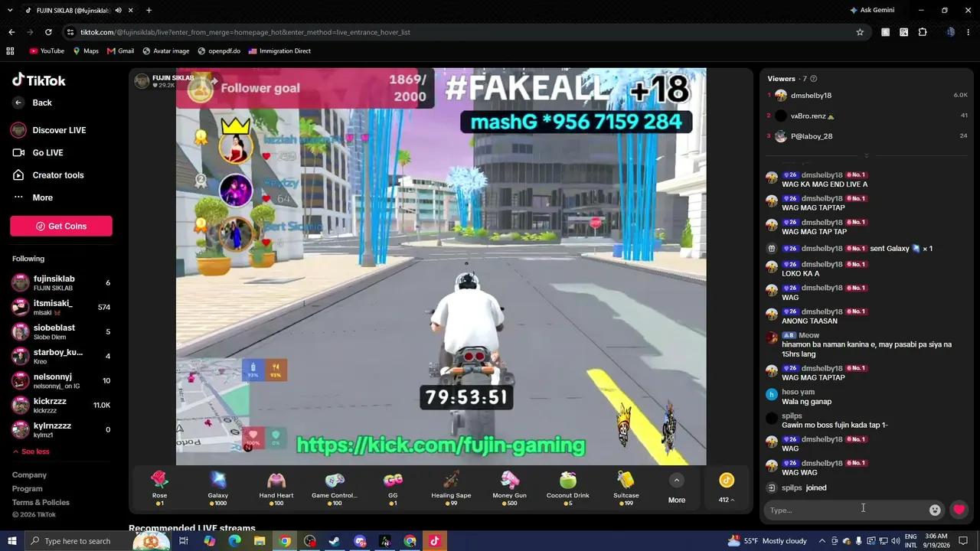Open Viewers info help icon

tap(813, 79)
